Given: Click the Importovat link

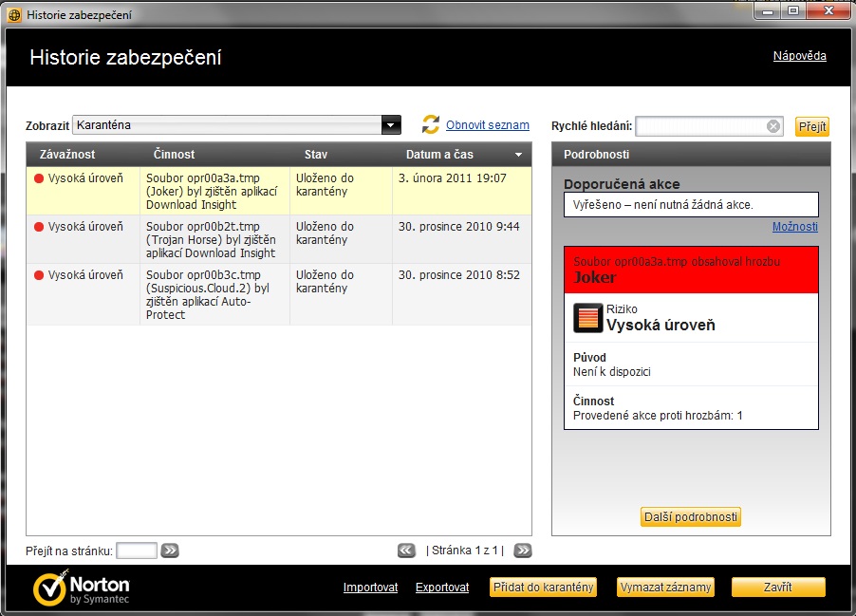Looking at the screenshot, I should click(370, 588).
